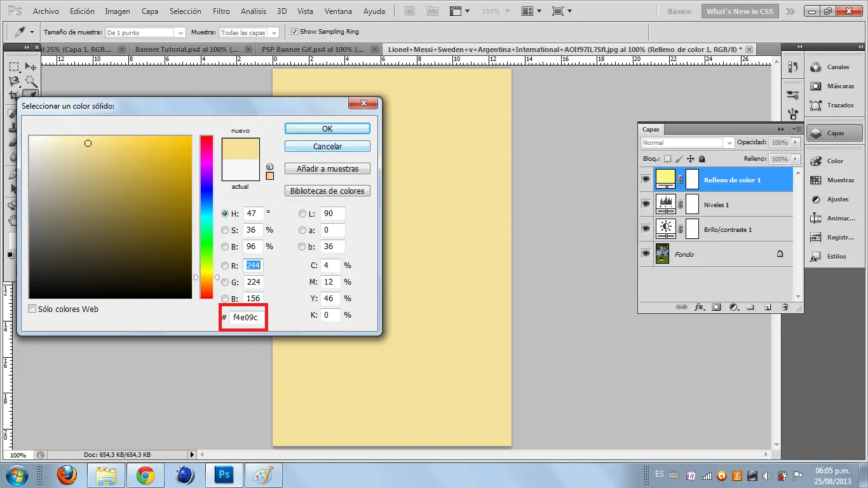Click the fx layer style icon
The height and width of the screenshot is (488, 868).
point(699,306)
